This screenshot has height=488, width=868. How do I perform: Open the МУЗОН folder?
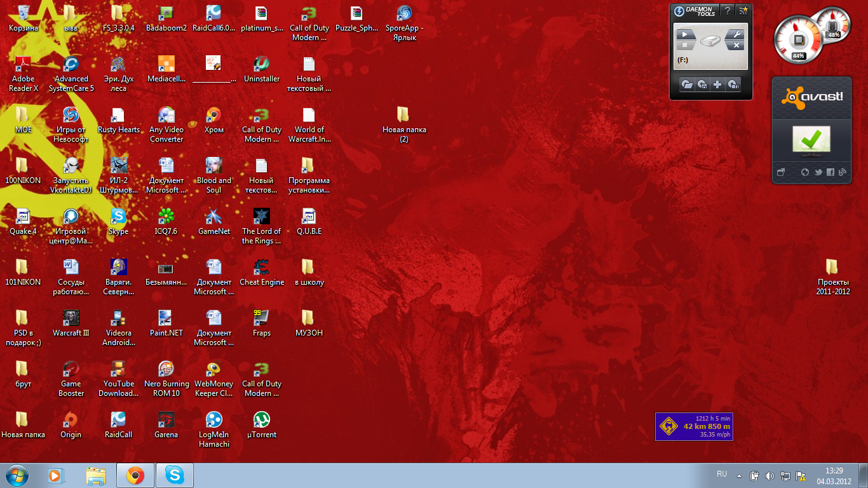[x=309, y=323]
